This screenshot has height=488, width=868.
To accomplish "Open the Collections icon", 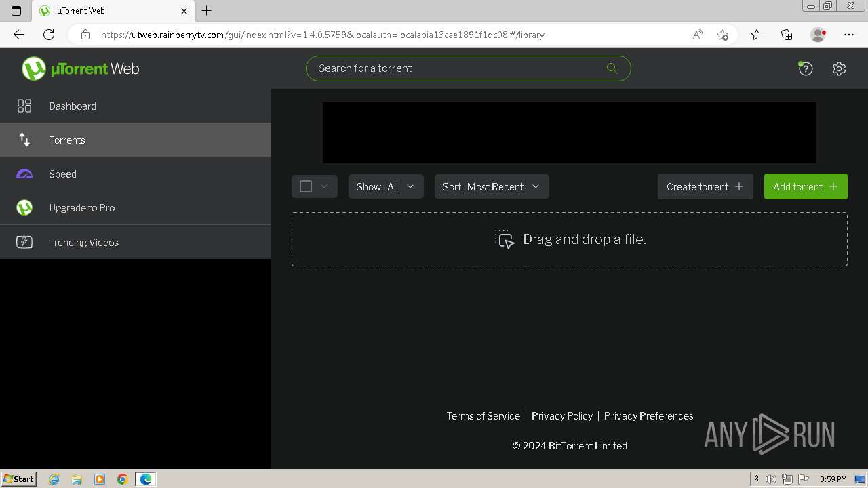I will coord(787,35).
